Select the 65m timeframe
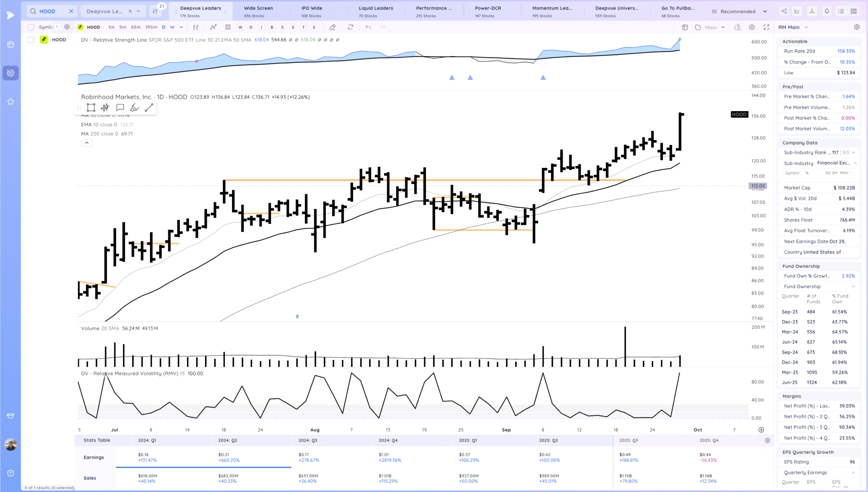 [136, 27]
